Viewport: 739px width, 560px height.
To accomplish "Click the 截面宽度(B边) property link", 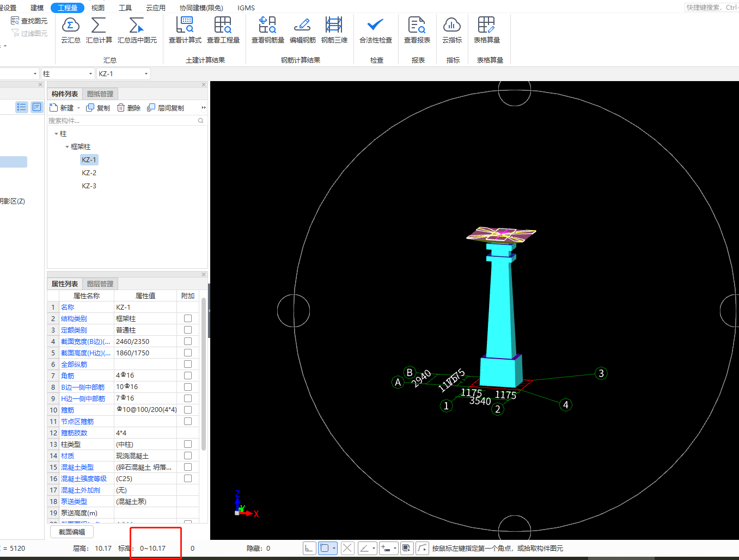I will [x=85, y=341].
